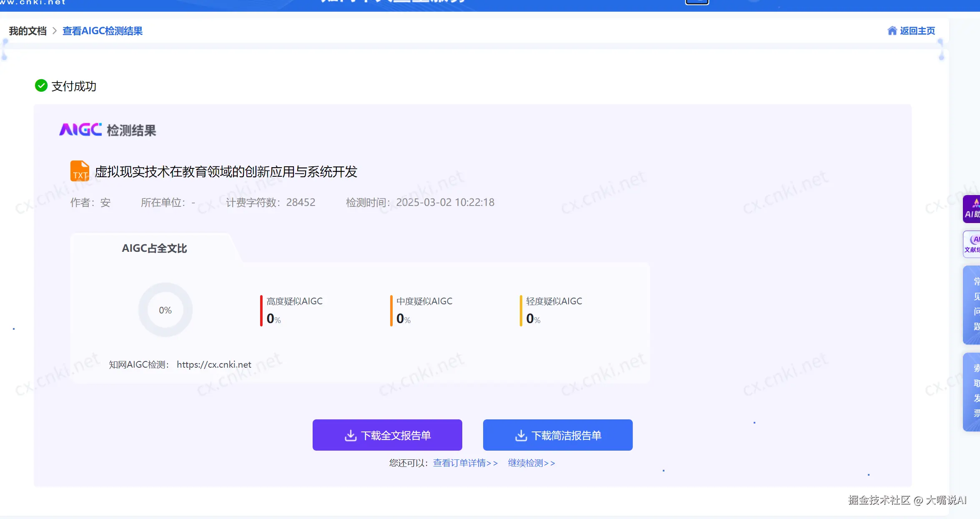Screen dimensions: 980x519
Task: Go to 我的文档 breadcrumb
Action: [x=28, y=31]
